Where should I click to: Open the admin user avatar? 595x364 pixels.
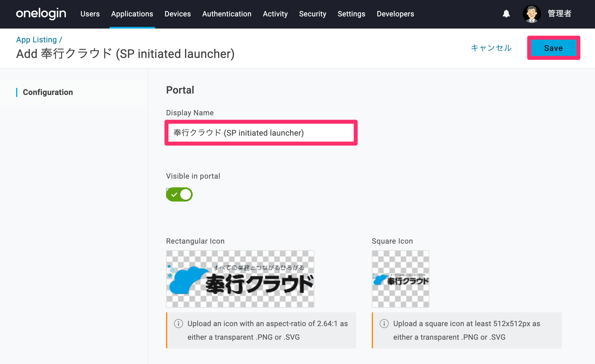[532, 14]
